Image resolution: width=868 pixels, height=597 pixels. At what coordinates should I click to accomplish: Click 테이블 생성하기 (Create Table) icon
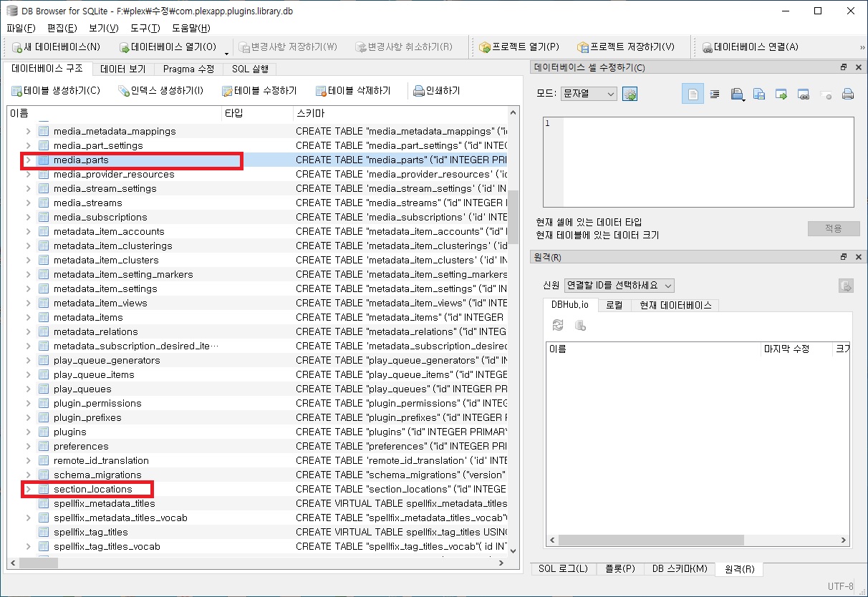tap(16, 91)
